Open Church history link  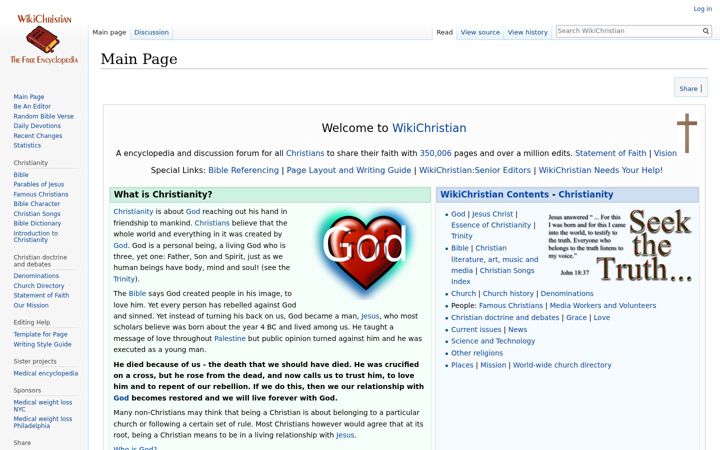(x=508, y=294)
